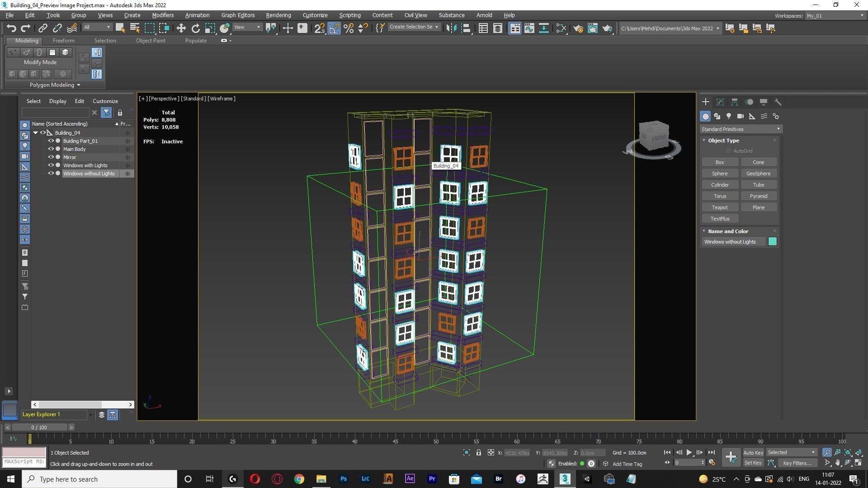868x488 pixels.
Task: Click the object name field Windows without Lights
Action: [734, 242]
